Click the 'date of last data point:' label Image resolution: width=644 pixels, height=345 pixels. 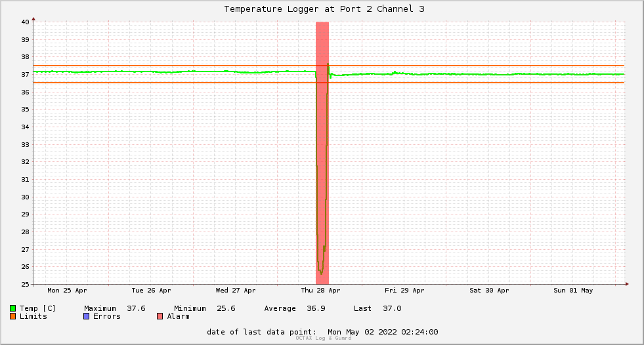[x=262, y=332]
